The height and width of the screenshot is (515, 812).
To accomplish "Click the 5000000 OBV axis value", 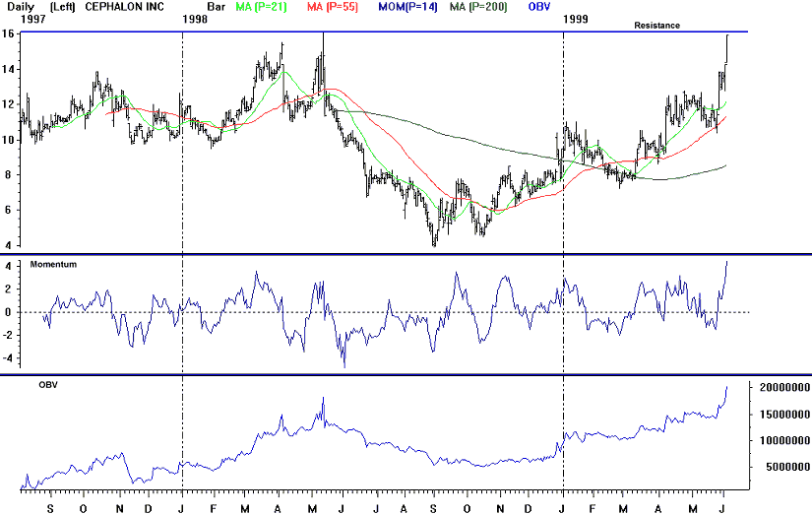I will tap(787, 468).
